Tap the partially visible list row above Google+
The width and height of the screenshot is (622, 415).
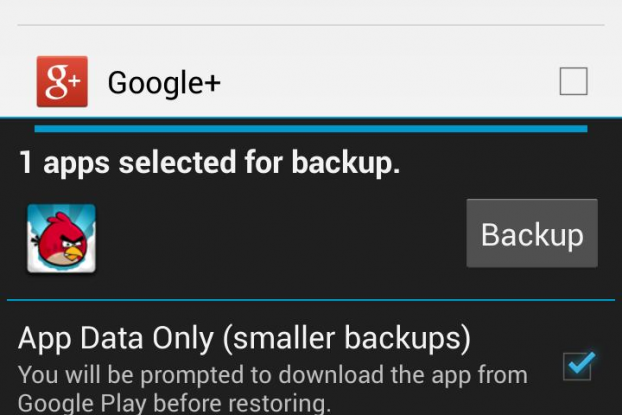[310, 10]
